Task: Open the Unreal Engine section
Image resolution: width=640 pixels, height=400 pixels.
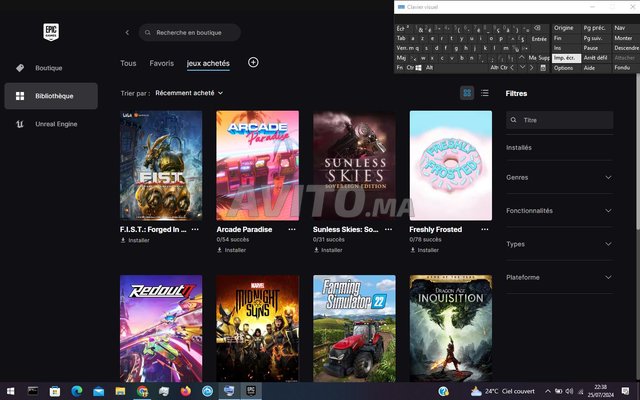Action: 56,124
